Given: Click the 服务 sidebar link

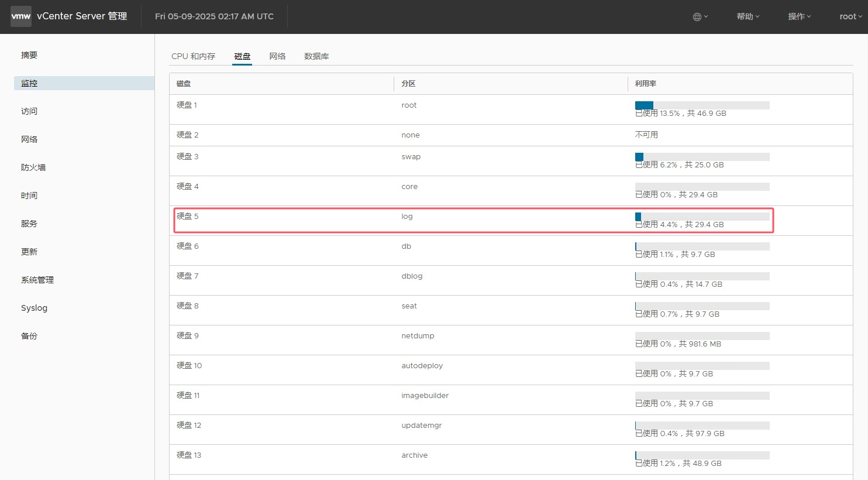Looking at the screenshot, I should click(x=29, y=224).
